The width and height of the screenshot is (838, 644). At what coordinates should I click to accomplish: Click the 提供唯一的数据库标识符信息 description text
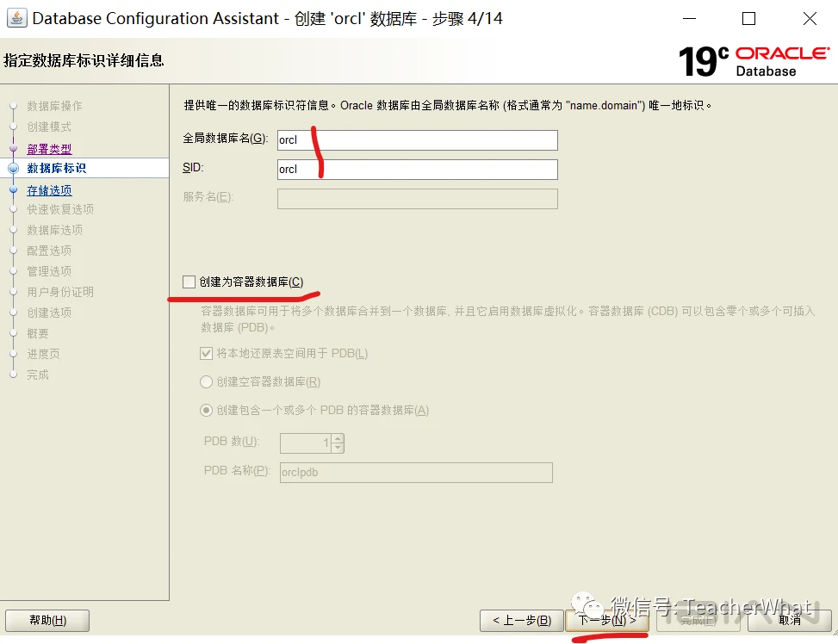(x=448, y=105)
